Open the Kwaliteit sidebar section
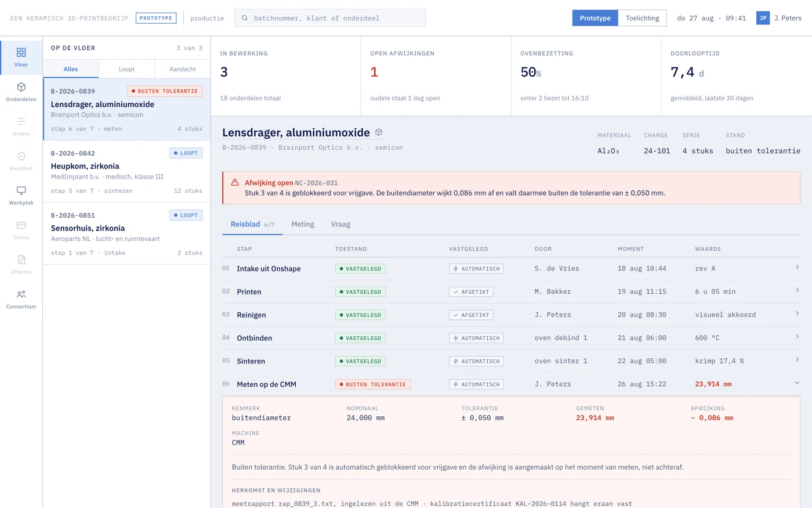Image resolution: width=812 pixels, height=508 pixels. click(21, 161)
